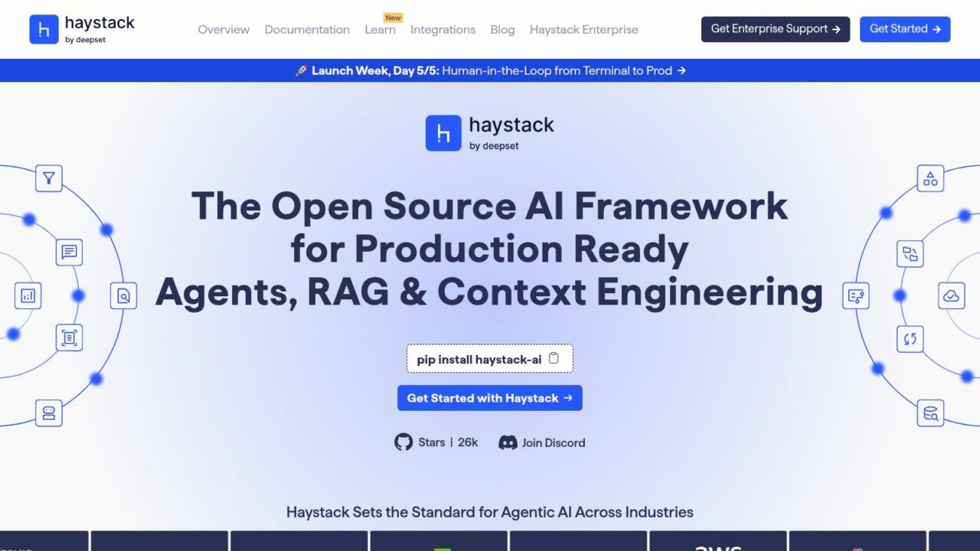
Task: Click the robot bot icon on left orbit
Action: [49, 413]
